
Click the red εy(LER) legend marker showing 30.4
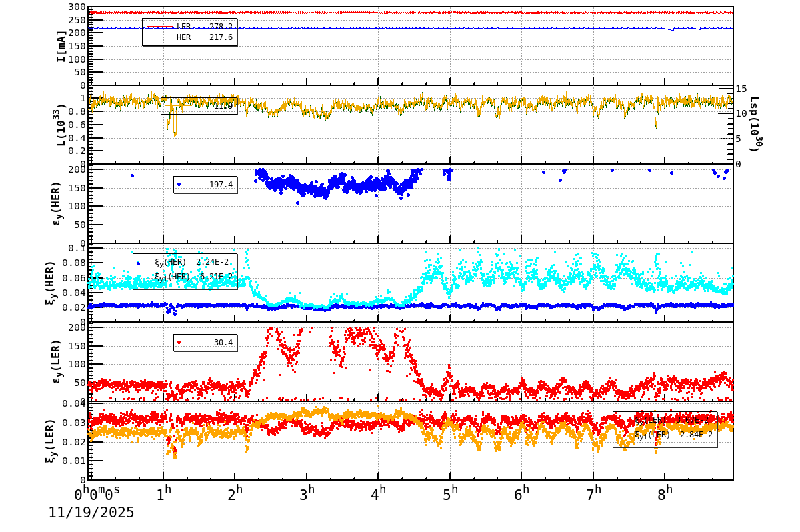click(x=179, y=343)
